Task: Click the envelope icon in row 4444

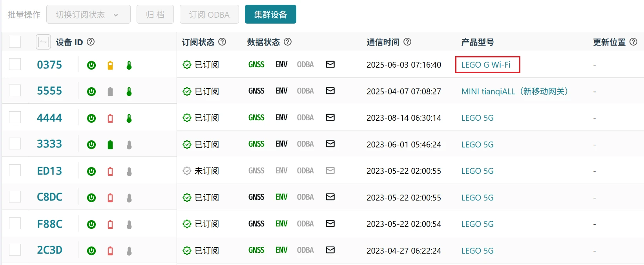Action: pyautogui.click(x=330, y=118)
